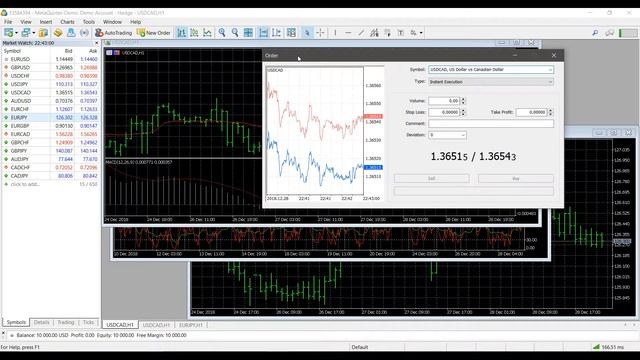Click 'click to add...' in Market Watch
The width and height of the screenshot is (640, 360).
pyautogui.click(x=25, y=184)
